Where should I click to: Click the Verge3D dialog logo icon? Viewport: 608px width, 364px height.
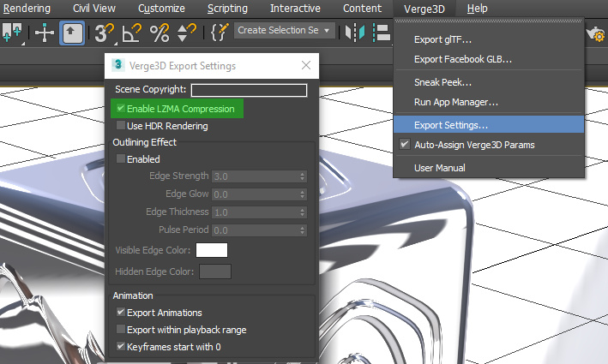(117, 65)
